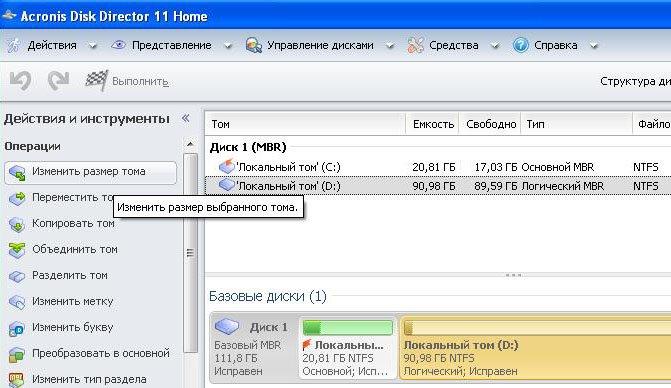Image resolution: width=671 pixels, height=388 pixels.
Task: Click the undo arrow toolbar icon
Action: (x=21, y=80)
